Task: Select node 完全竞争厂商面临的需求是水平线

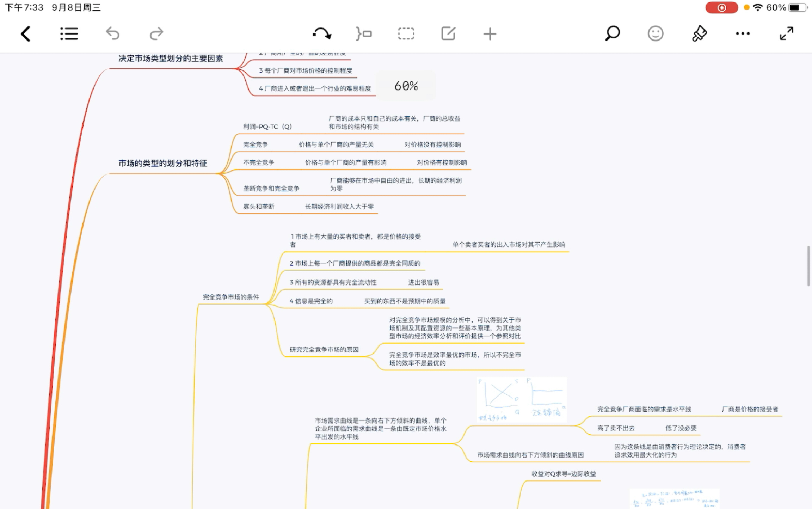Action: pos(644,409)
